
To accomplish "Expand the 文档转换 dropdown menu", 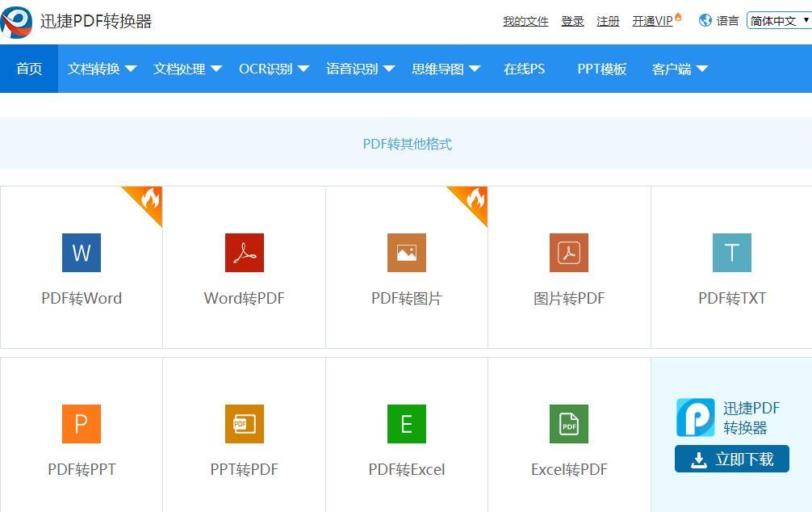I will coord(102,69).
